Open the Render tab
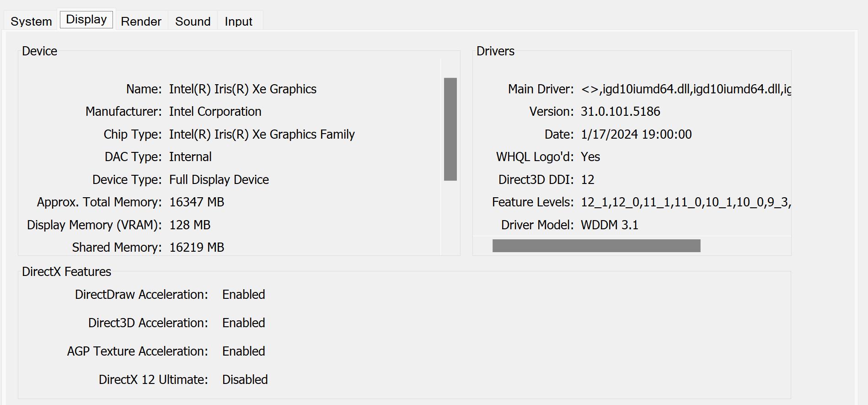This screenshot has height=405, width=868. [x=141, y=21]
